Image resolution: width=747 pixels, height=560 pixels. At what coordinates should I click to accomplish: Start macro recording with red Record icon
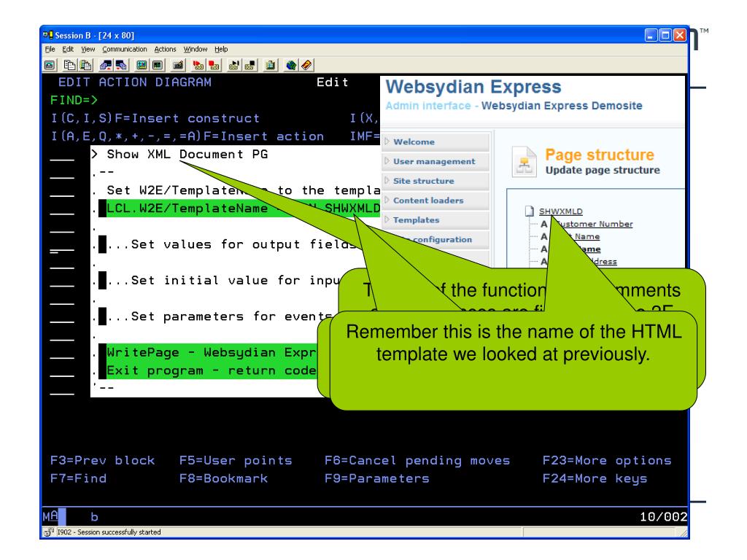[x=198, y=65]
